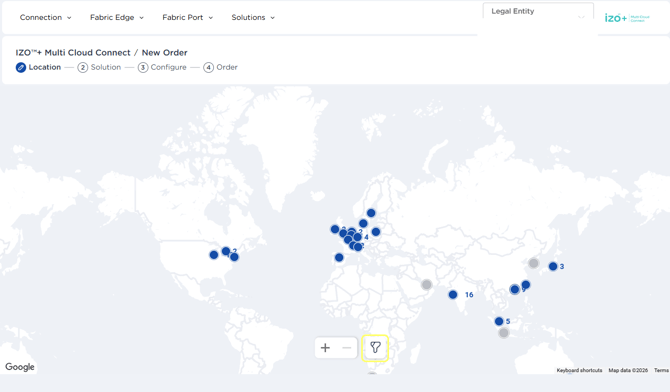Image resolution: width=670 pixels, height=392 pixels.
Task: Click the grey marker near Korea
Action: (533, 263)
